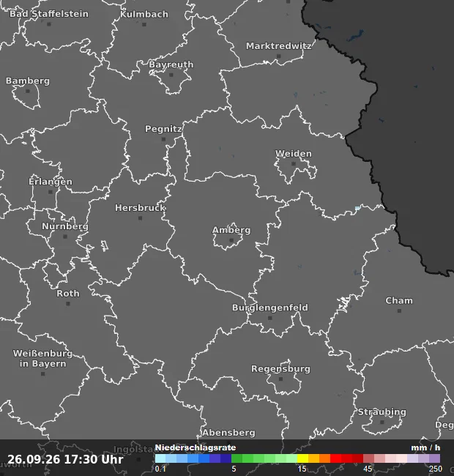Click the Niederschlagsrate legend title
The image size is (454, 476).
196,447
